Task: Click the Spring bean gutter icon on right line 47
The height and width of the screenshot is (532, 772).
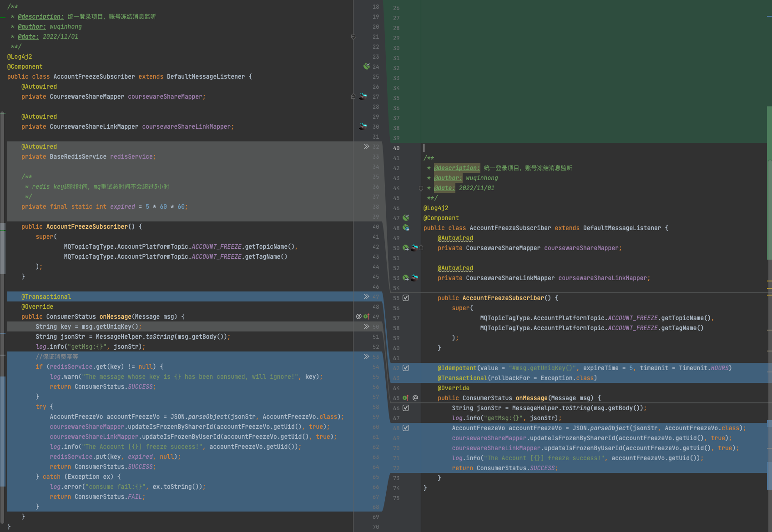Action: (x=406, y=218)
